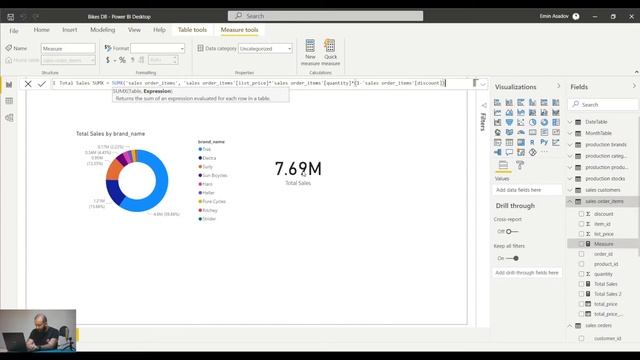Select funnel visualization icon
640x360 pixels.
(x=509, y=122)
